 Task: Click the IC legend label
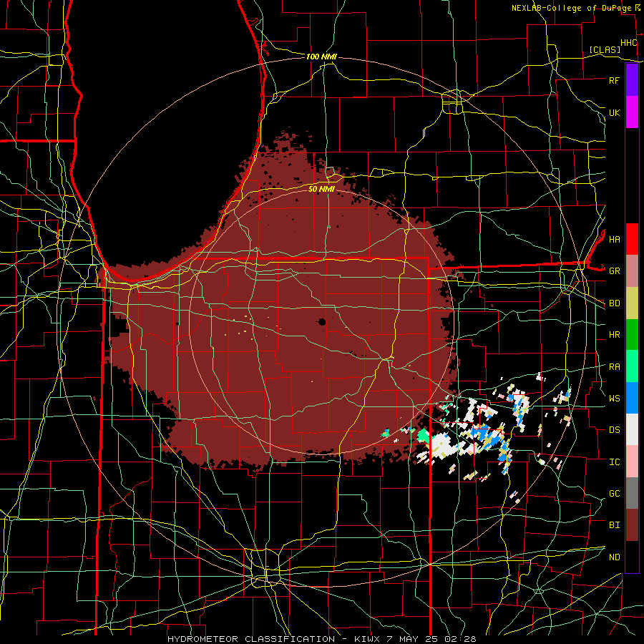click(x=614, y=462)
